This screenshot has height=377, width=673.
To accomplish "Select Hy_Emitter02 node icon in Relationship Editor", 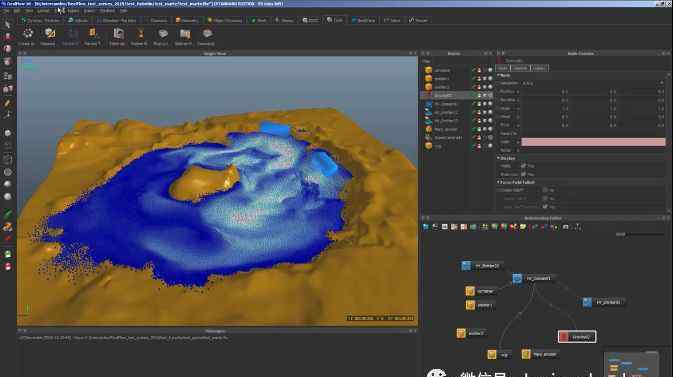I will [466, 266].
